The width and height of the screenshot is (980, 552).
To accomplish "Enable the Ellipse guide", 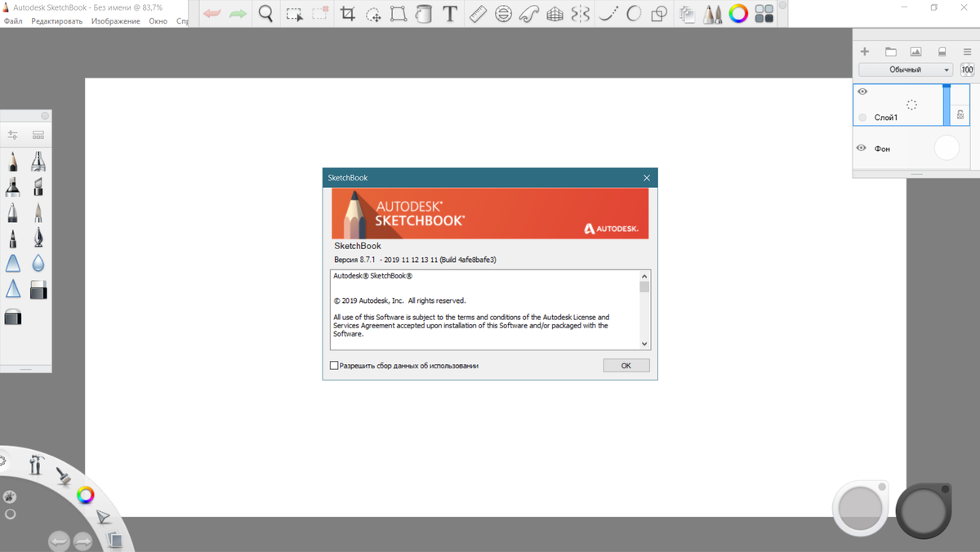I will click(504, 14).
